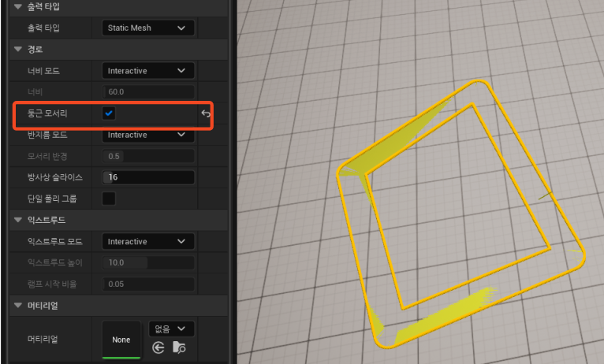
Task: Collapse the 머티리얼 section
Action: [x=17, y=306]
